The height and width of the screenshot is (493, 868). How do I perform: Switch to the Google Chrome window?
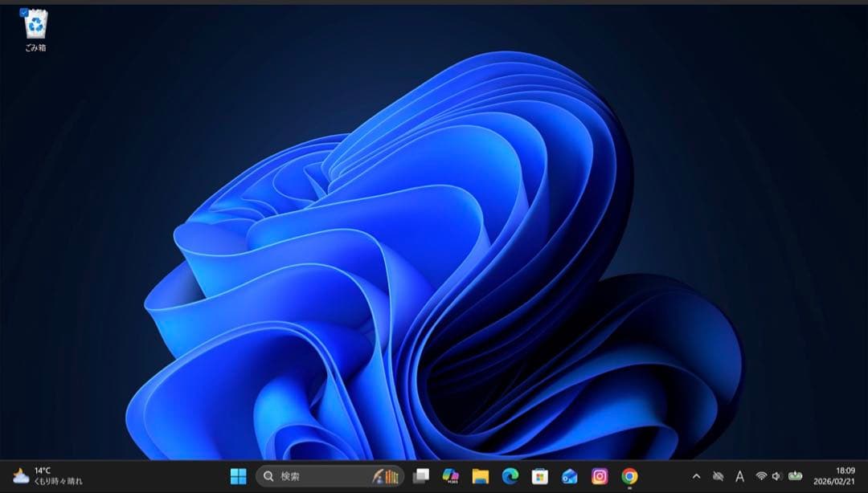tap(629, 476)
